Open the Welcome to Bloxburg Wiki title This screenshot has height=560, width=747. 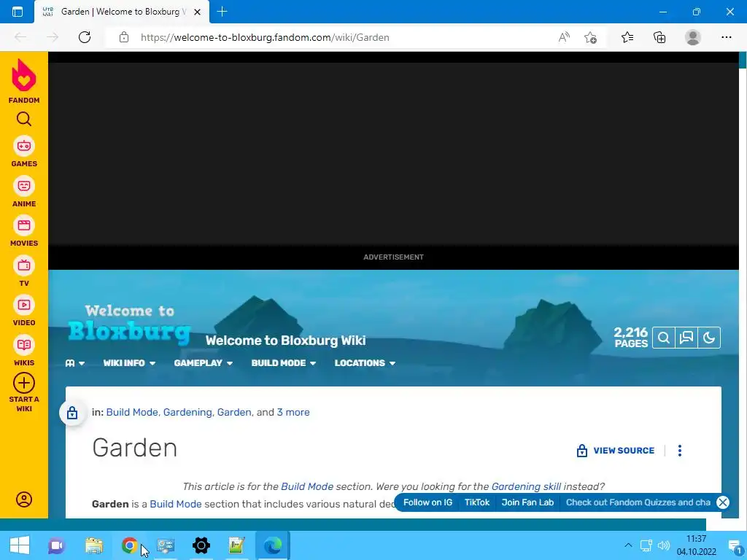click(285, 341)
